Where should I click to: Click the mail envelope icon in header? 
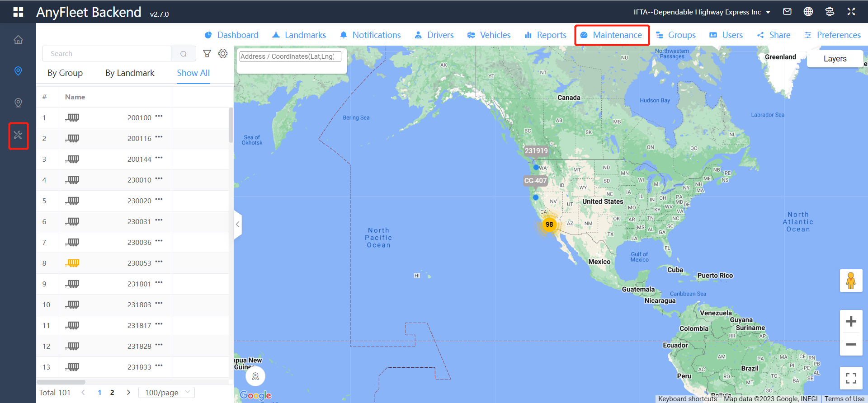coord(787,12)
